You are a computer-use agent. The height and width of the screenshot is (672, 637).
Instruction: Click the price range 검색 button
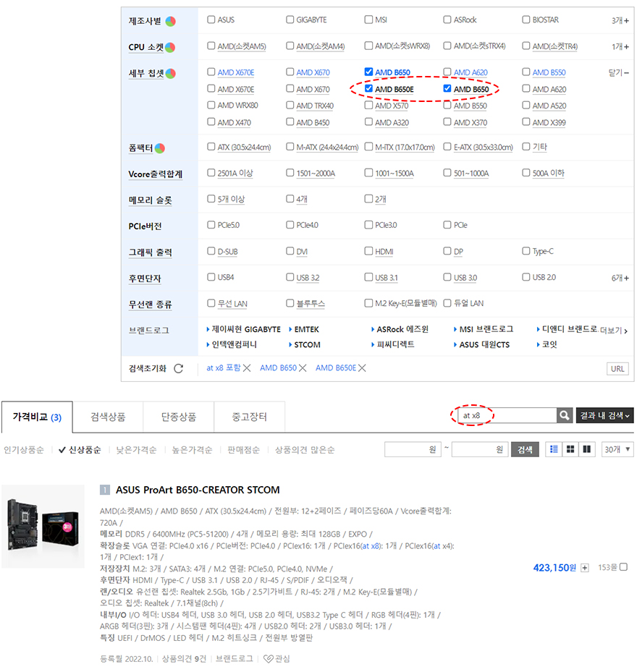pyautogui.click(x=525, y=450)
